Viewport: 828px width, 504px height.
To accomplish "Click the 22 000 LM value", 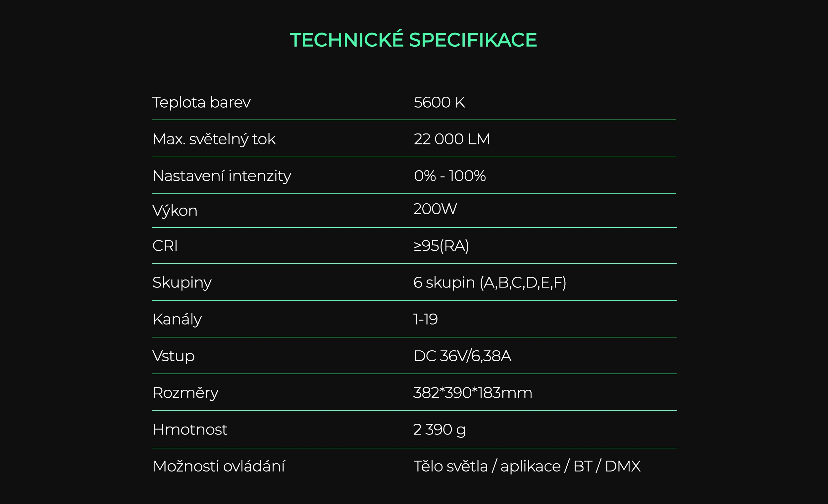I will [x=452, y=139].
